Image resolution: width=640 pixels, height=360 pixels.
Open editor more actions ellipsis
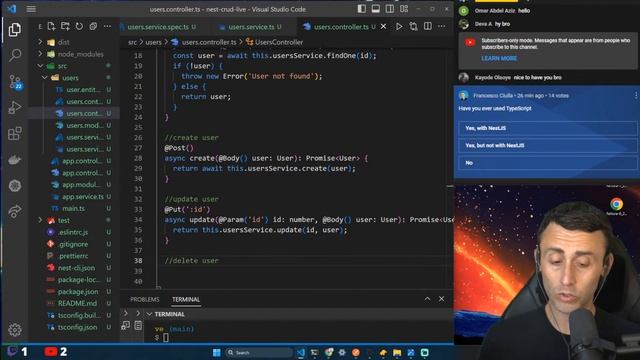pos(442,27)
